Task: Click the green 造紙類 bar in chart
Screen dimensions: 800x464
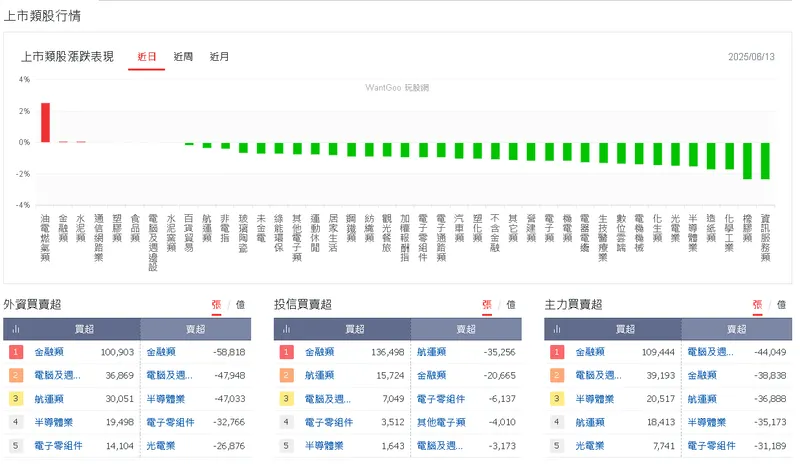Action: [x=711, y=156]
